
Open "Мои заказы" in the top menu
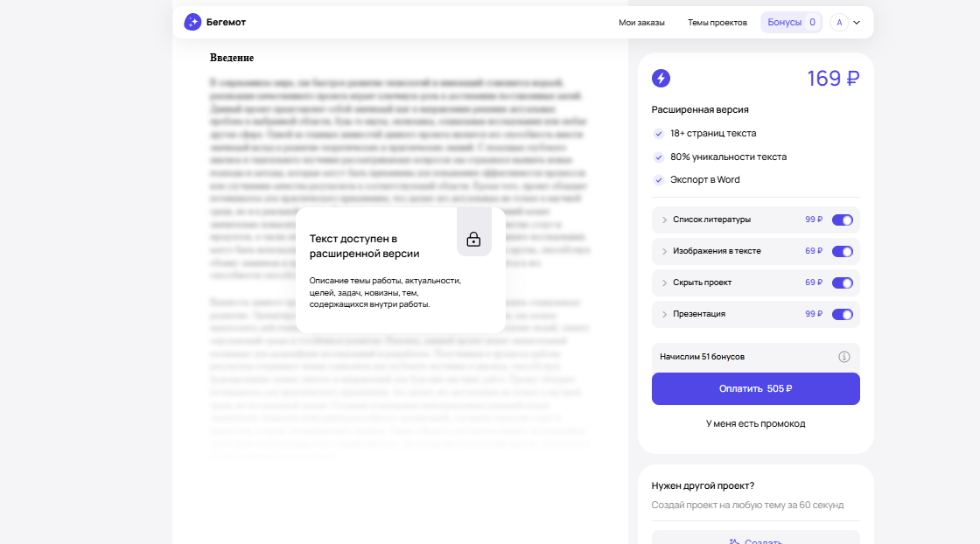click(x=641, y=23)
